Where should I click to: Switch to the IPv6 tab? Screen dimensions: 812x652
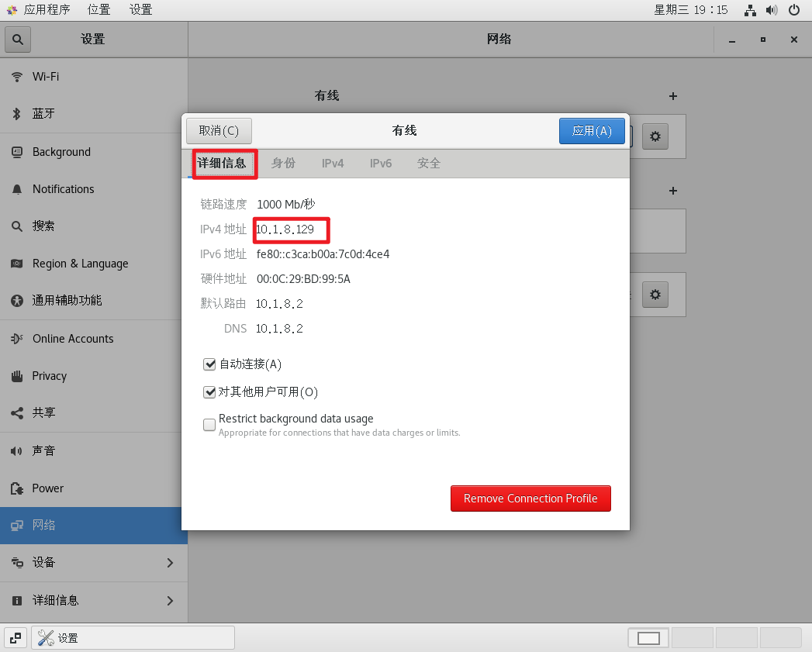coord(381,164)
